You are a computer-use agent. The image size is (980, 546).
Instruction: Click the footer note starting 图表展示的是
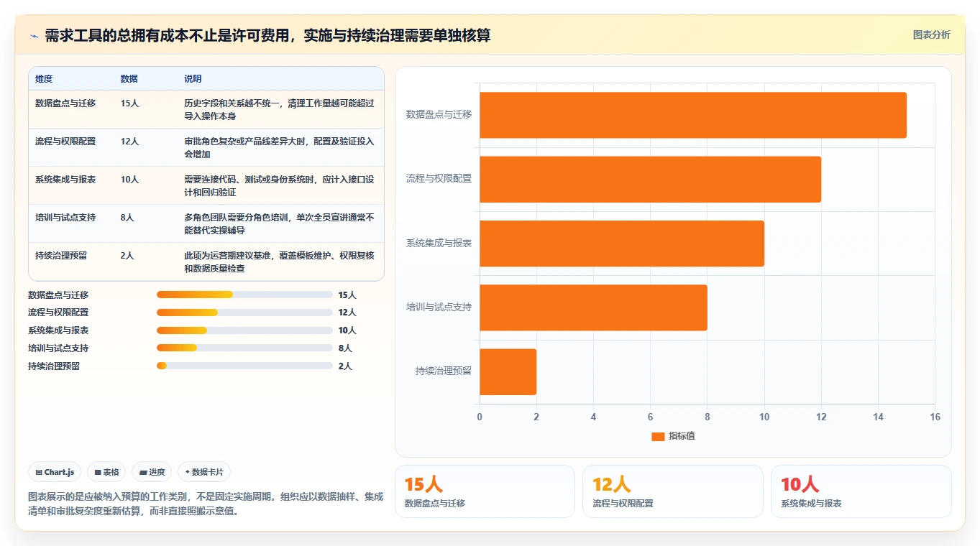click(206, 504)
